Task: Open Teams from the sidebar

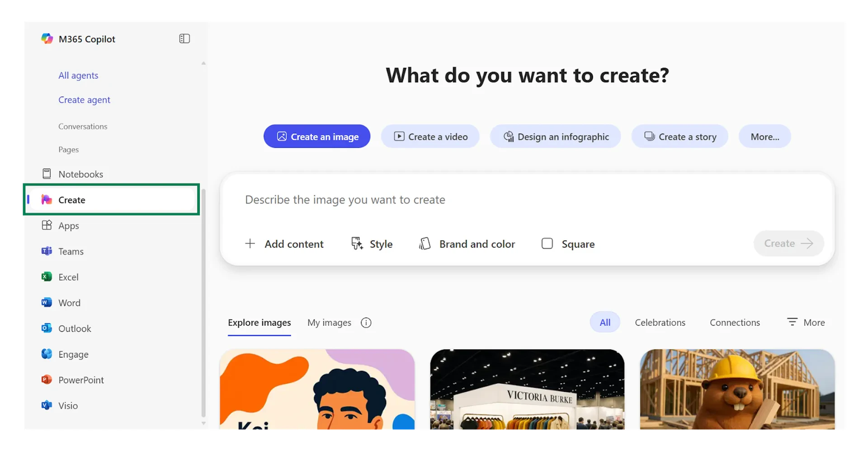Action: (x=71, y=251)
